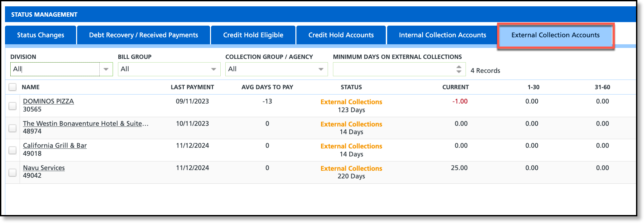
Task: Expand the Division dropdown arrow
Action: [x=106, y=69]
